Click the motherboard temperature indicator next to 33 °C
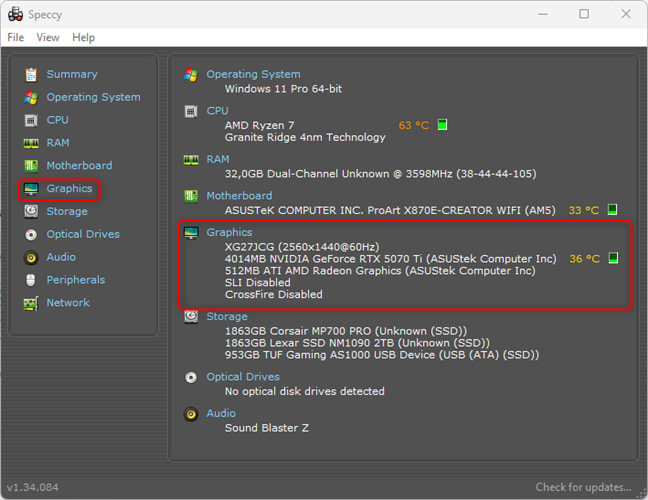648x500 pixels. click(612, 210)
